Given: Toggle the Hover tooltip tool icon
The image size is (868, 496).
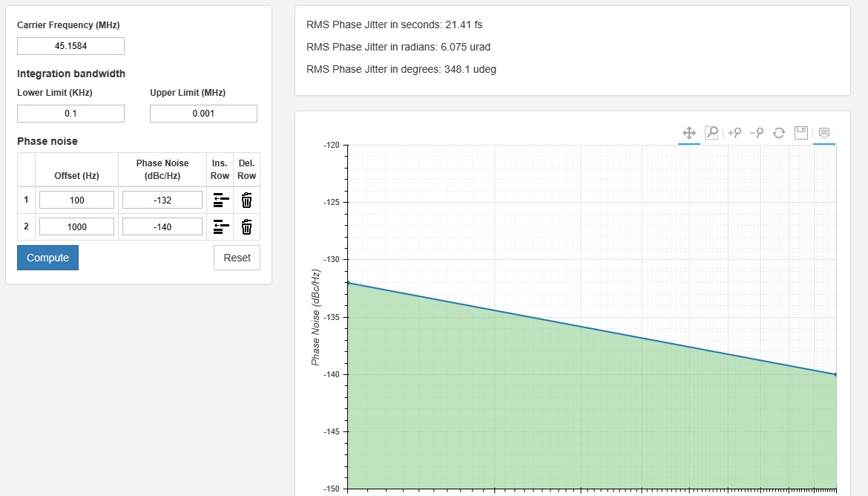Looking at the screenshot, I should 823,133.
